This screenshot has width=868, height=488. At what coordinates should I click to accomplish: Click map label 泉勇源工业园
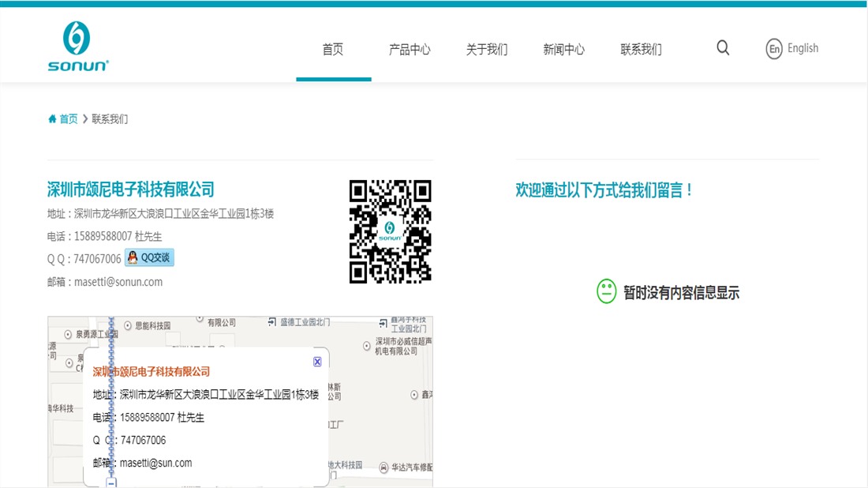(x=97, y=334)
